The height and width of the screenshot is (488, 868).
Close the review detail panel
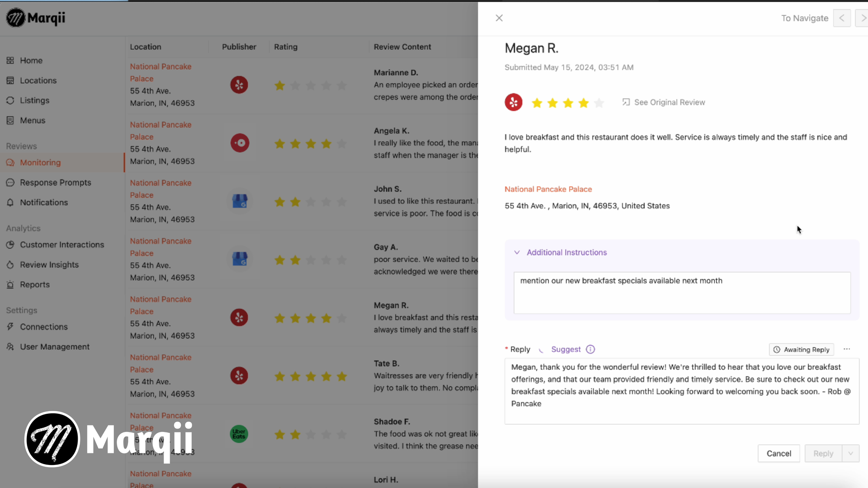[x=499, y=18]
